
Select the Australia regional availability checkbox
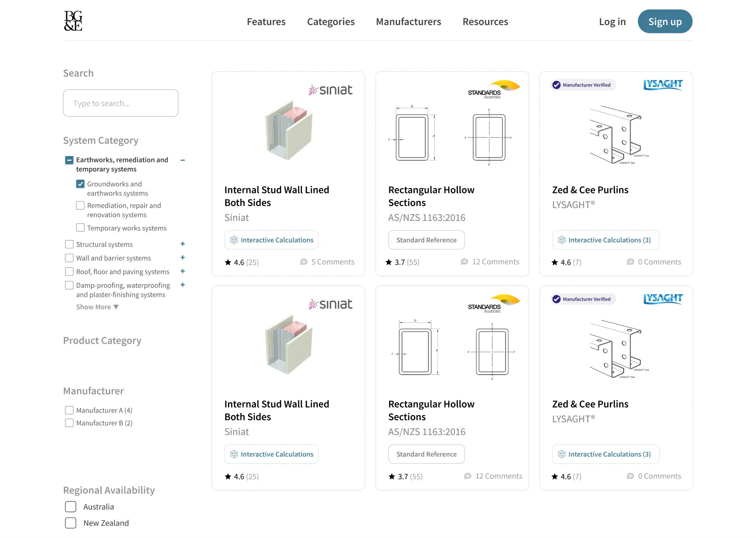70,507
